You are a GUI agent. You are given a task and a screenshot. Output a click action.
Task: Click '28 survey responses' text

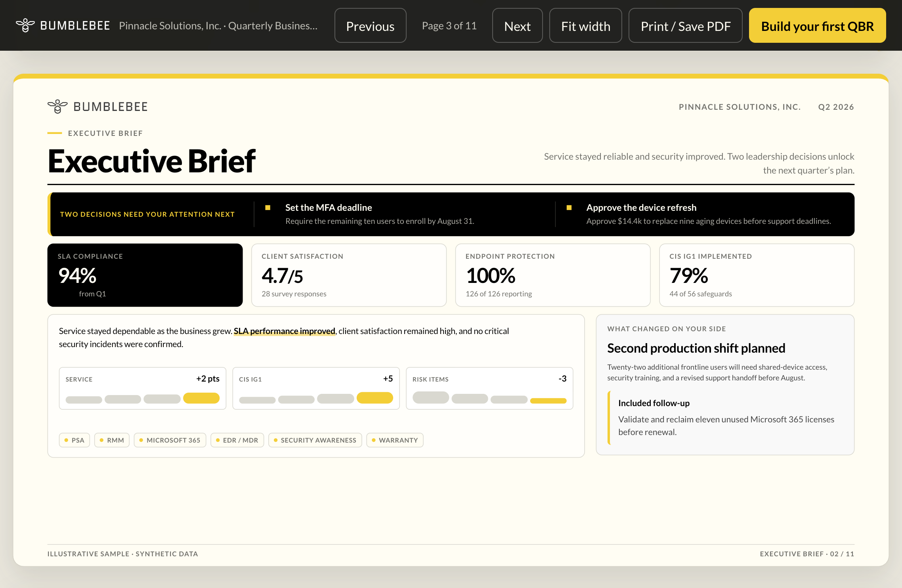click(294, 294)
